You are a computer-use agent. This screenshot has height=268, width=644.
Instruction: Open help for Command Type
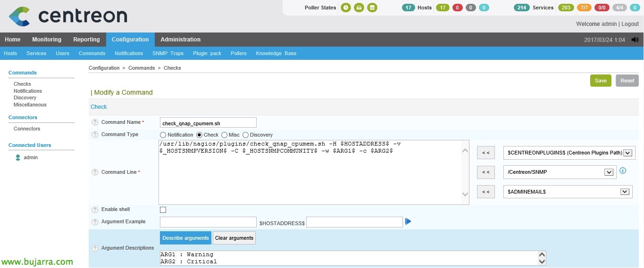tap(95, 135)
